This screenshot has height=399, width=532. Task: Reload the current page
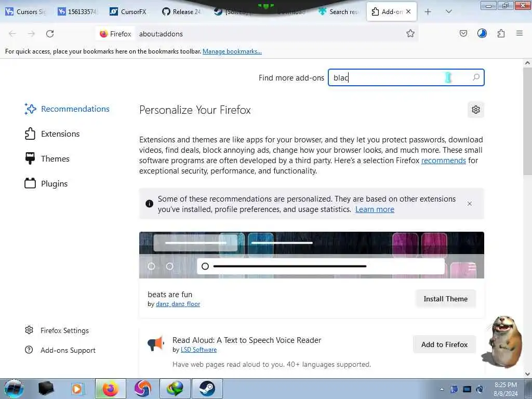pyautogui.click(x=50, y=34)
